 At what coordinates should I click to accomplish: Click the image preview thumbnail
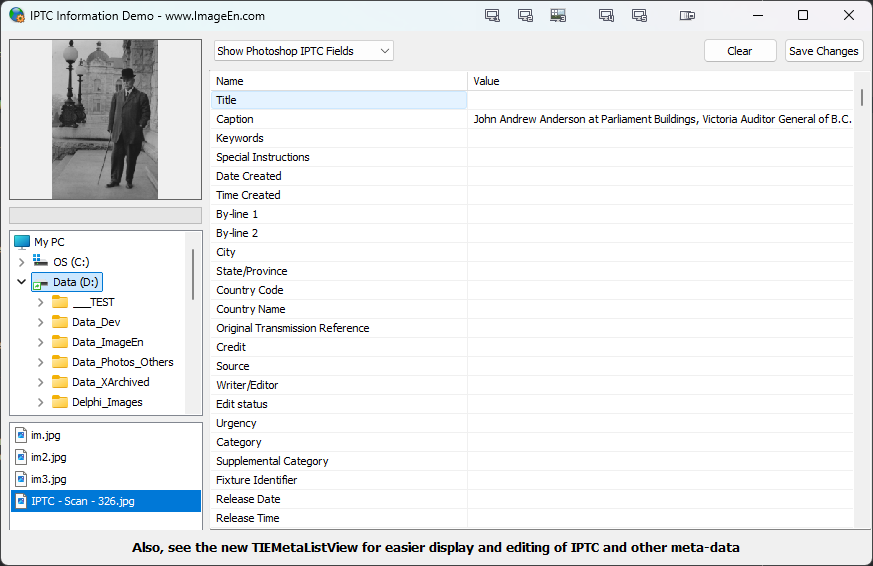[105, 119]
